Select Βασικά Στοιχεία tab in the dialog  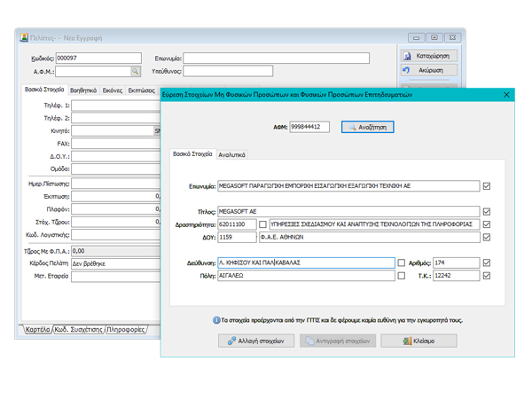pyautogui.click(x=192, y=154)
